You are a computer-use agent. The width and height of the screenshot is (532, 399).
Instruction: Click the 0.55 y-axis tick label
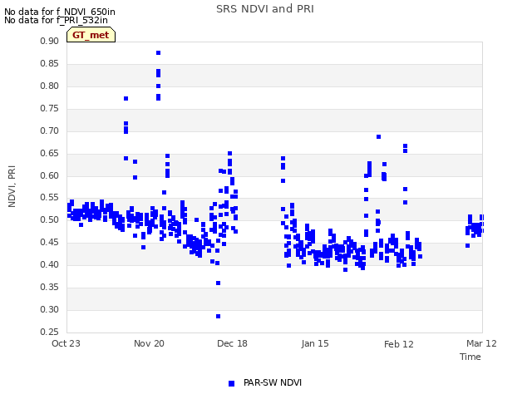49,198
